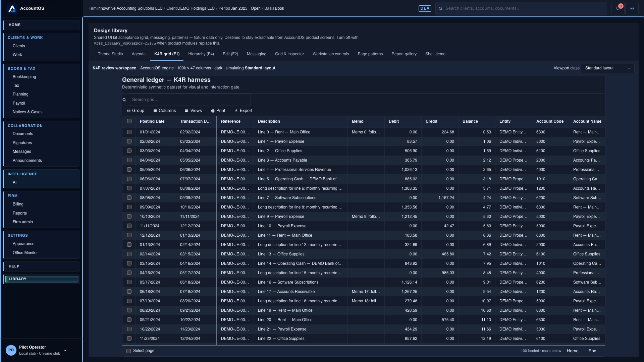Open the HOME sidebar item
The image size is (644, 362).
(42, 25)
